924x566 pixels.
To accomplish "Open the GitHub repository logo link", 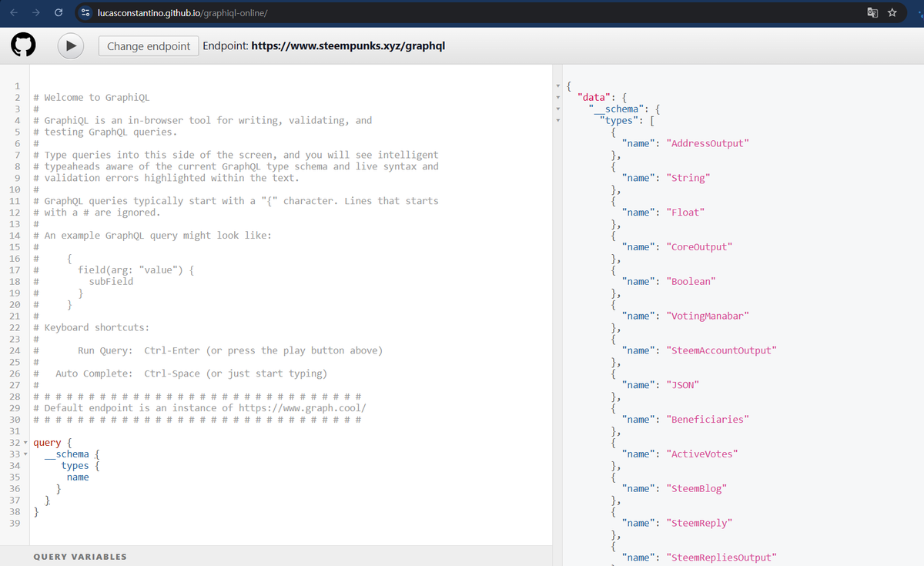I will (23, 46).
